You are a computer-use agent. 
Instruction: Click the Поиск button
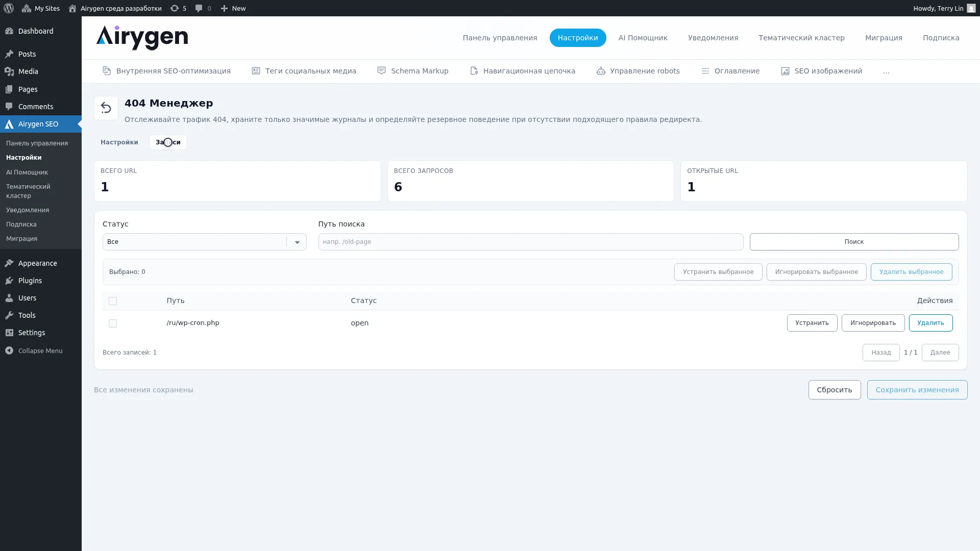pyautogui.click(x=854, y=242)
